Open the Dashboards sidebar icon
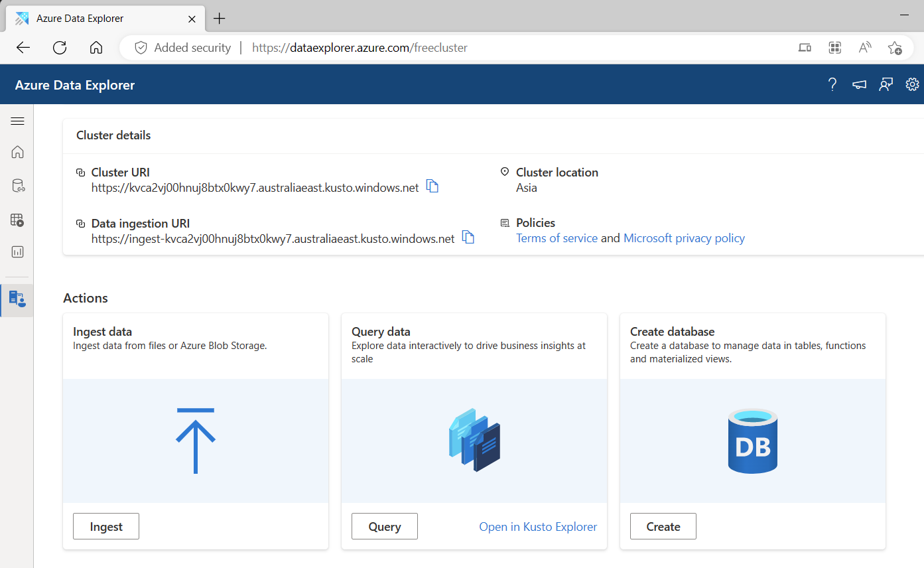 [x=17, y=252]
